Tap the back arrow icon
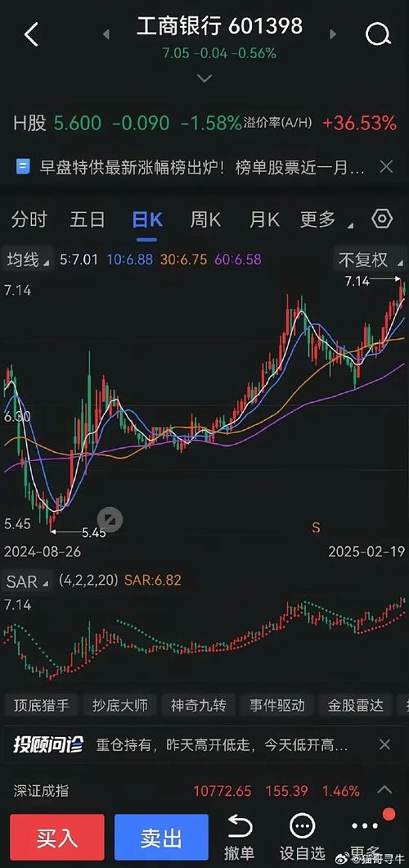Viewport: 409px width, 868px height. pos(32,34)
